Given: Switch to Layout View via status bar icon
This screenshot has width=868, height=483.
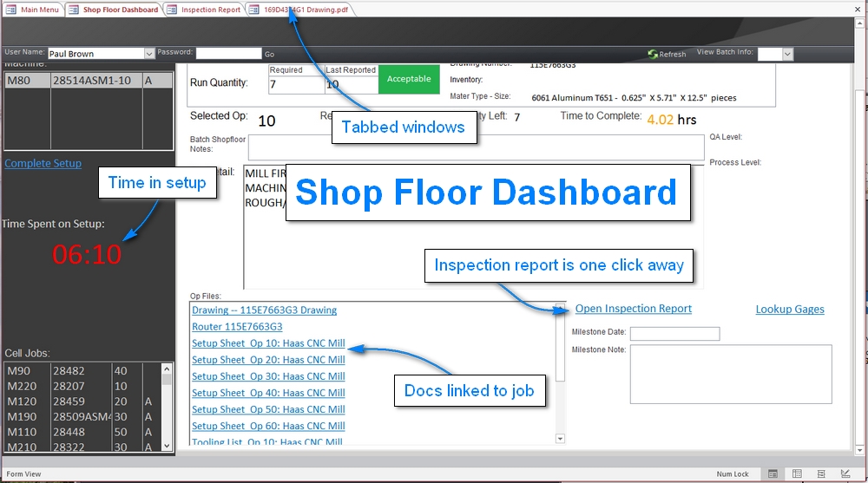Looking at the screenshot, I should (821, 473).
